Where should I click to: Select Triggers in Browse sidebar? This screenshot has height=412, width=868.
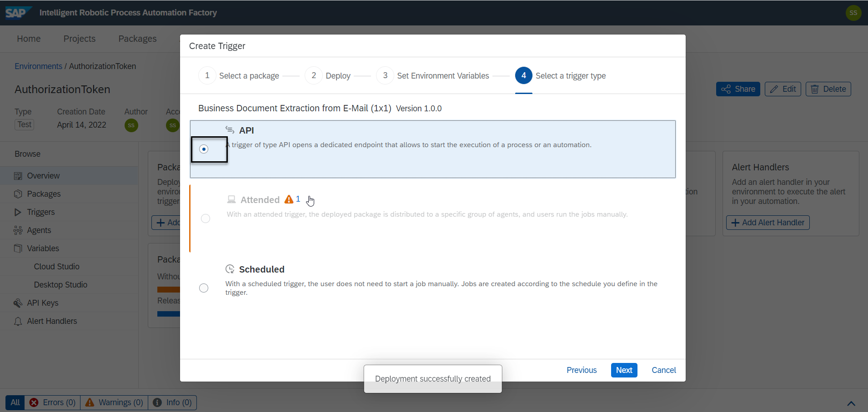pos(69,212)
